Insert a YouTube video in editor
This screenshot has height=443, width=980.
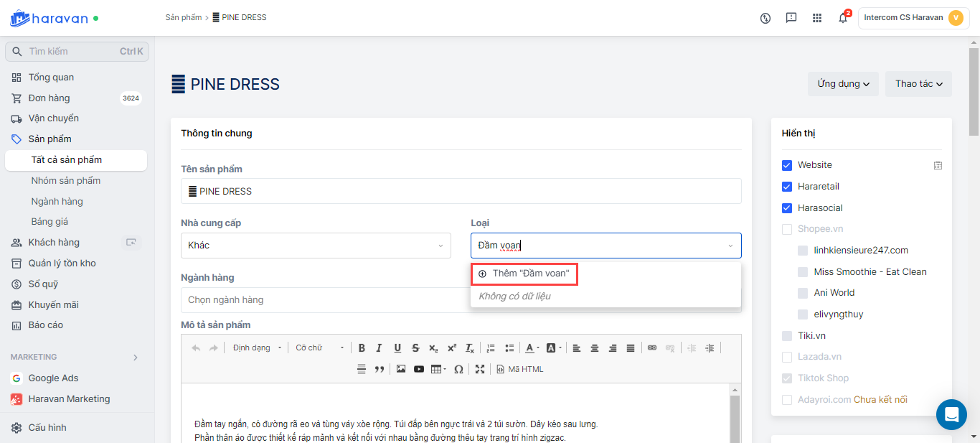418,369
